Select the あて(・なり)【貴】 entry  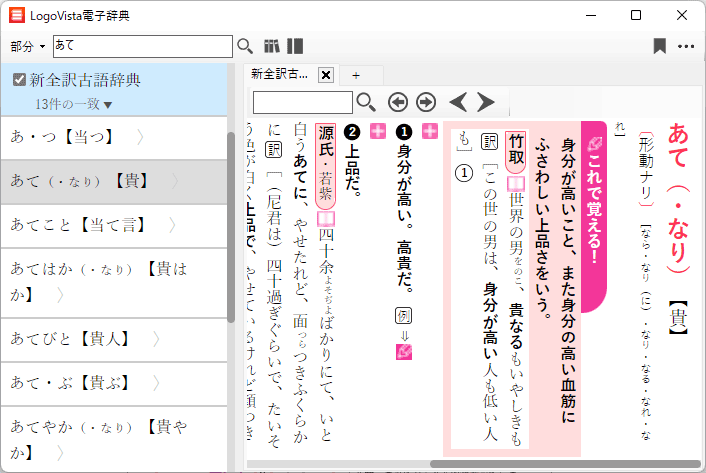(114, 181)
